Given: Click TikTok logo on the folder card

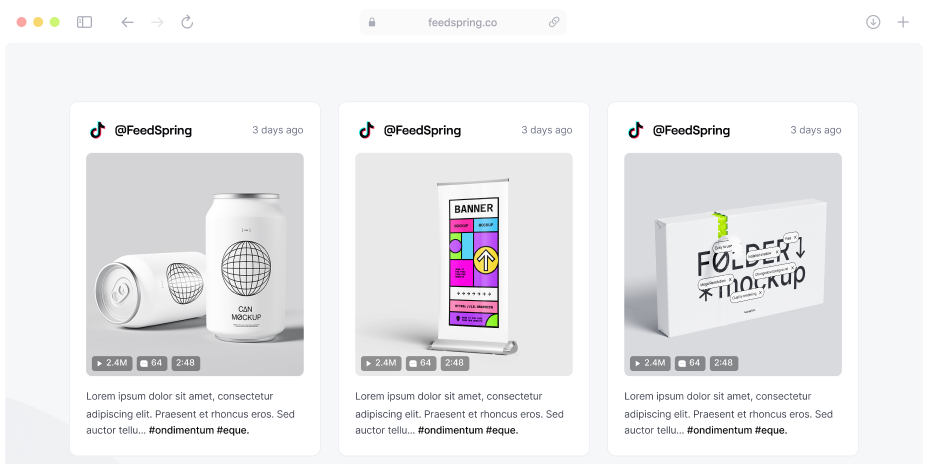Looking at the screenshot, I should (x=636, y=130).
